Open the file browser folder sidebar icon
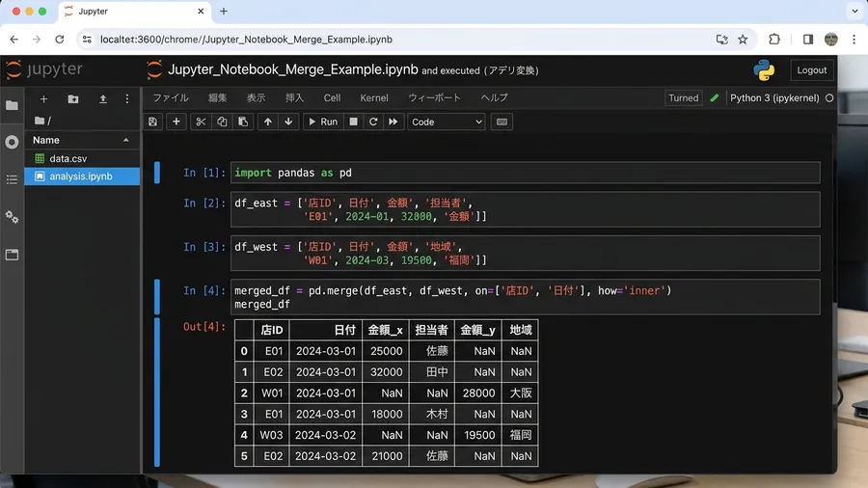Screen dimensions: 868x488 coord(12,105)
